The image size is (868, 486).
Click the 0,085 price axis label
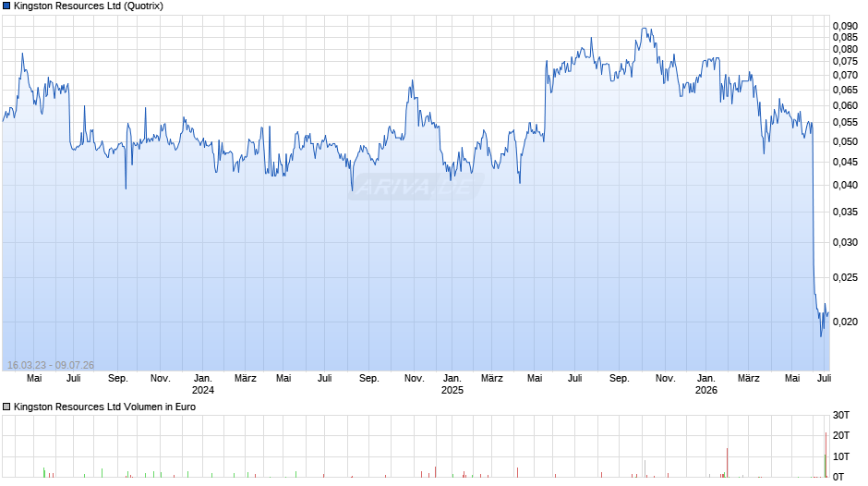[x=845, y=38]
